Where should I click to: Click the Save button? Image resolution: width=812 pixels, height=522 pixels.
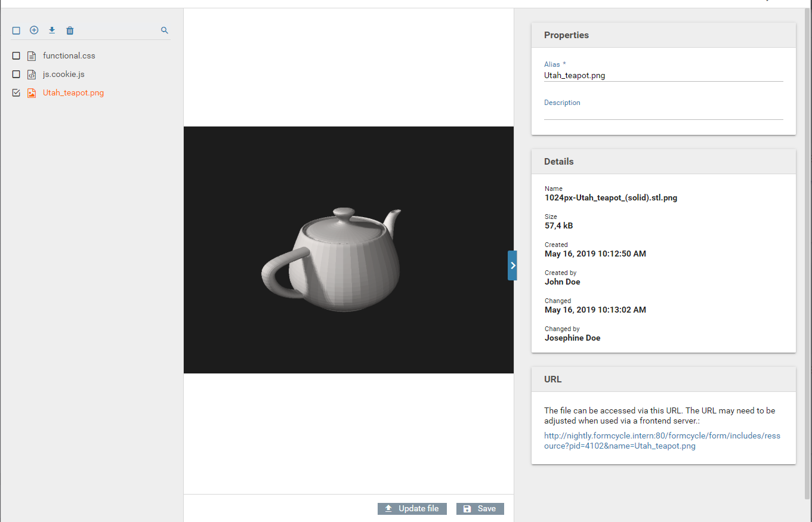pyautogui.click(x=480, y=509)
